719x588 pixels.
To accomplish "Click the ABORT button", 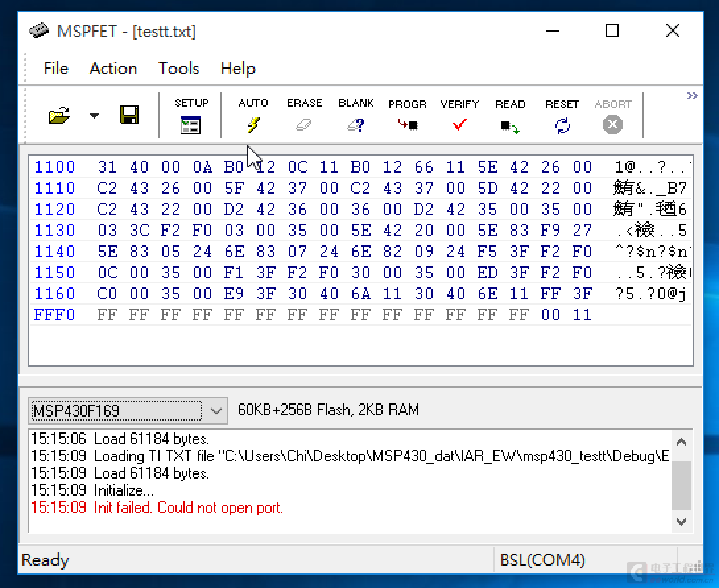I will [x=613, y=115].
